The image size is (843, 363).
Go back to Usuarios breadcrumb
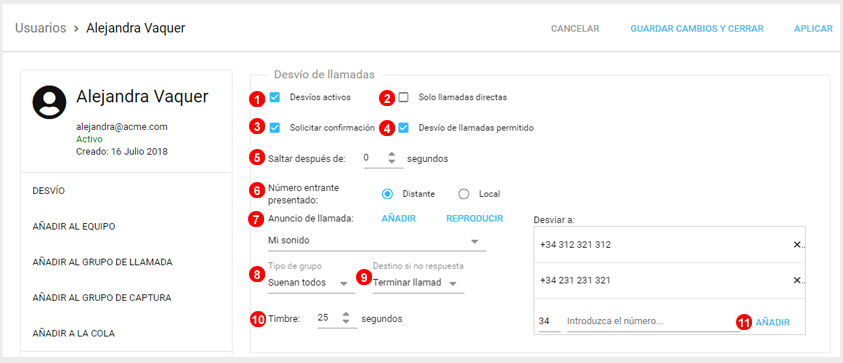click(41, 28)
